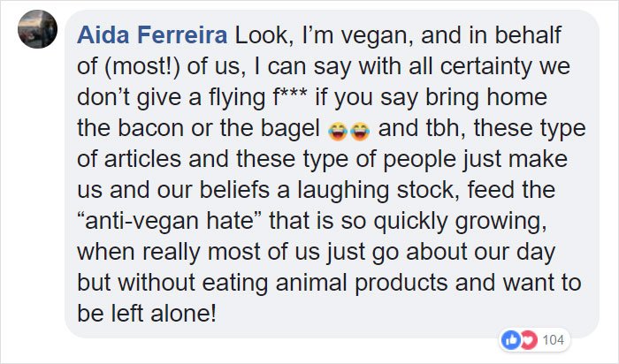This screenshot has width=619, height=364.
Task: Open Aida Ferreira's profile picture
Action: [37, 29]
